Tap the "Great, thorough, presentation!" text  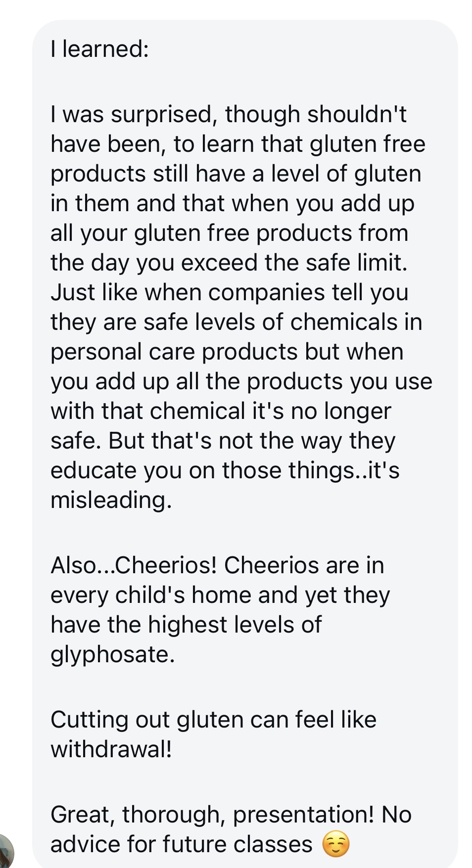point(212,815)
